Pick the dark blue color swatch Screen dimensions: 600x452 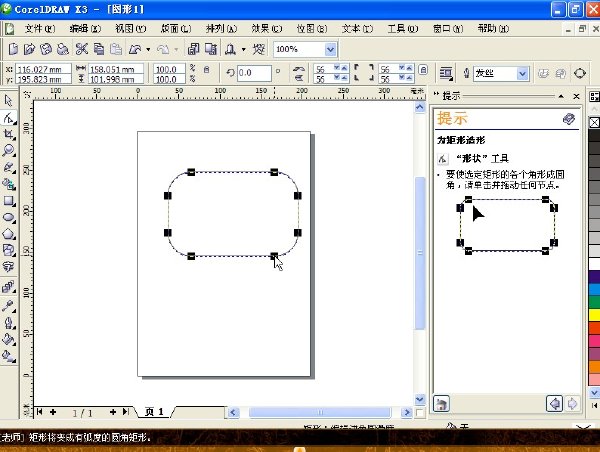click(594, 277)
